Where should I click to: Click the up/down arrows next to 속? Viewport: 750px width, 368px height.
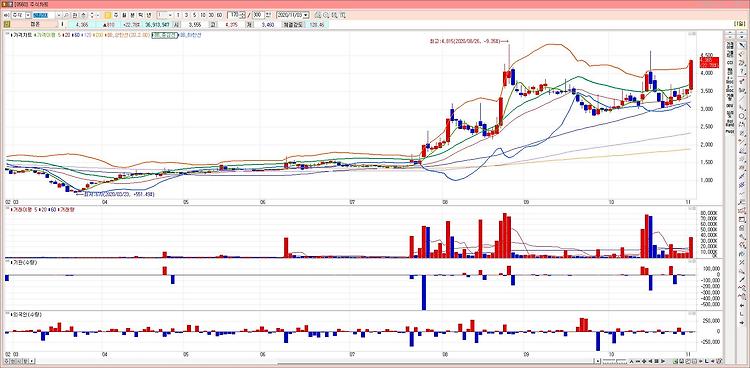(x=92, y=15)
